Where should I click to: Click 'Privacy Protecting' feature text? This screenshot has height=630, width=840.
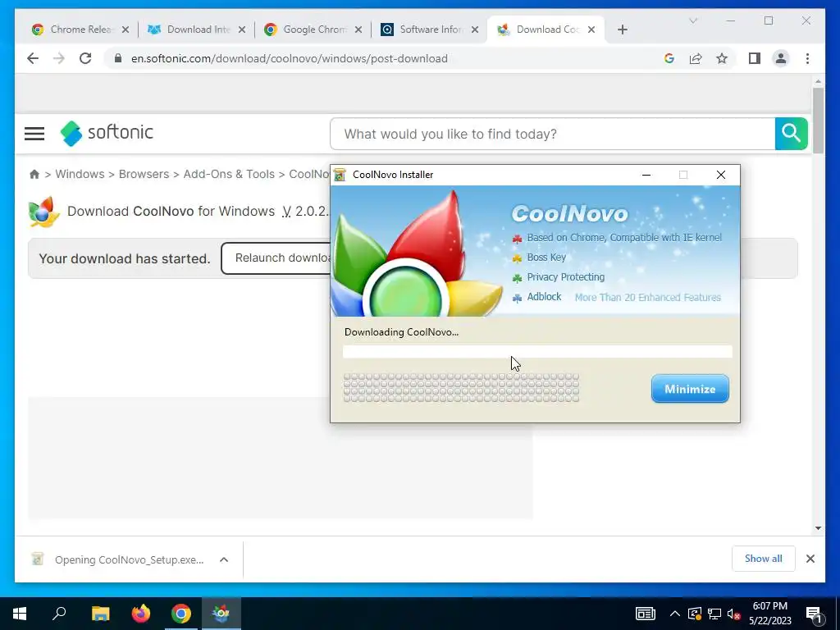(566, 277)
